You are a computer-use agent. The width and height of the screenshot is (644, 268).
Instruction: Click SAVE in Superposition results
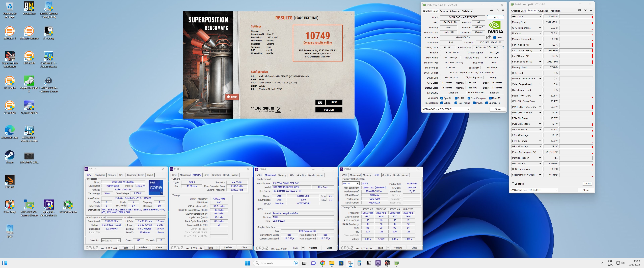334,102
